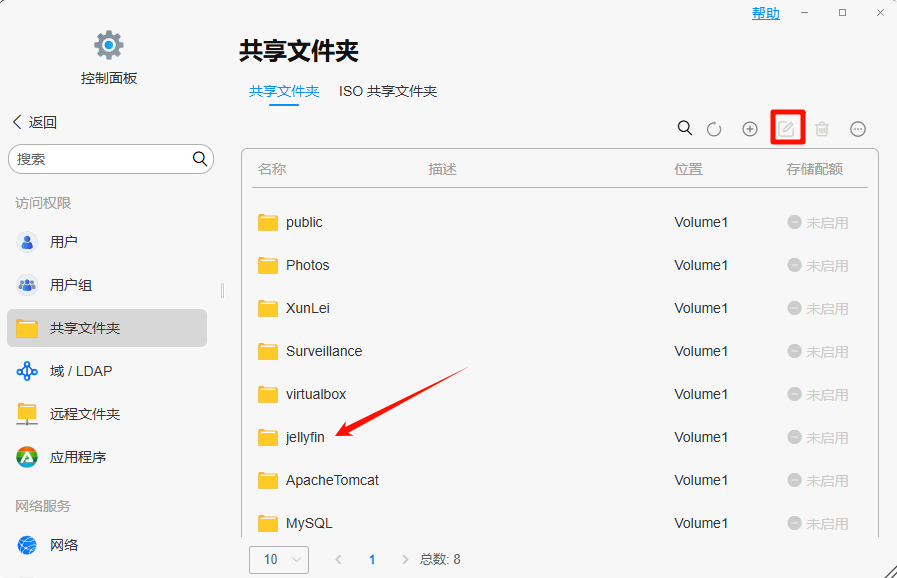897x578 pixels.
Task: Select page number 1
Action: 372,559
